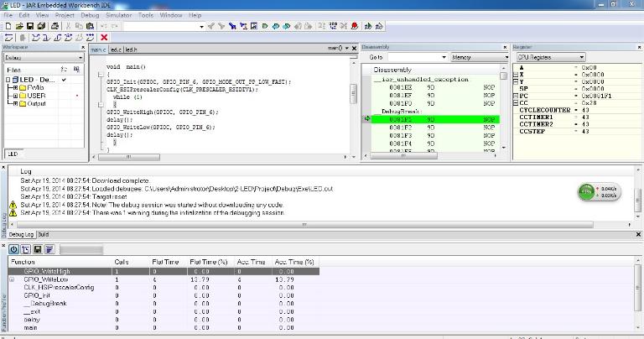Click the Open file toolbar icon
Screen dimensions: 644x339
(19, 26)
